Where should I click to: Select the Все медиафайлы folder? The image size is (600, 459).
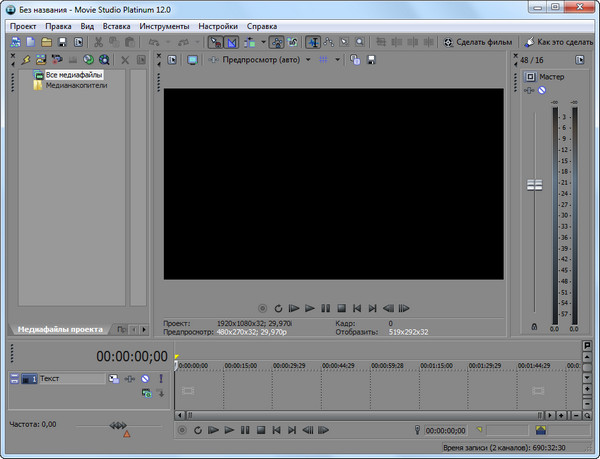pos(73,75)
